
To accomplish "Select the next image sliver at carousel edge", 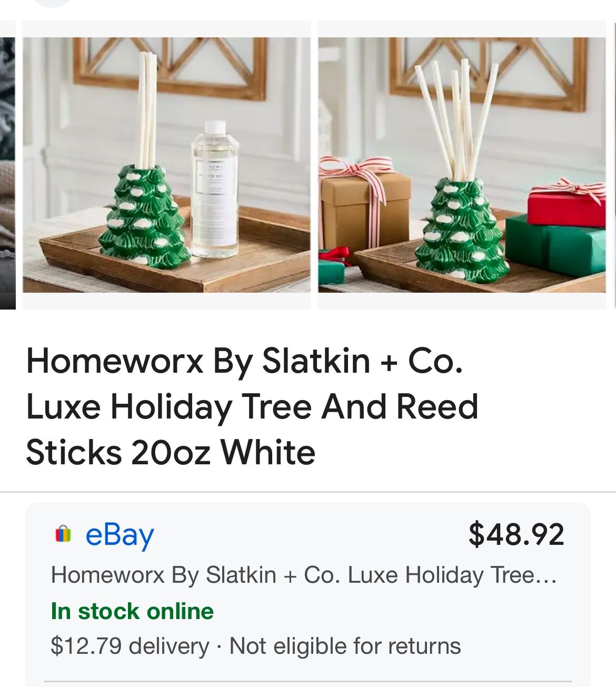I will coord(614,165).
